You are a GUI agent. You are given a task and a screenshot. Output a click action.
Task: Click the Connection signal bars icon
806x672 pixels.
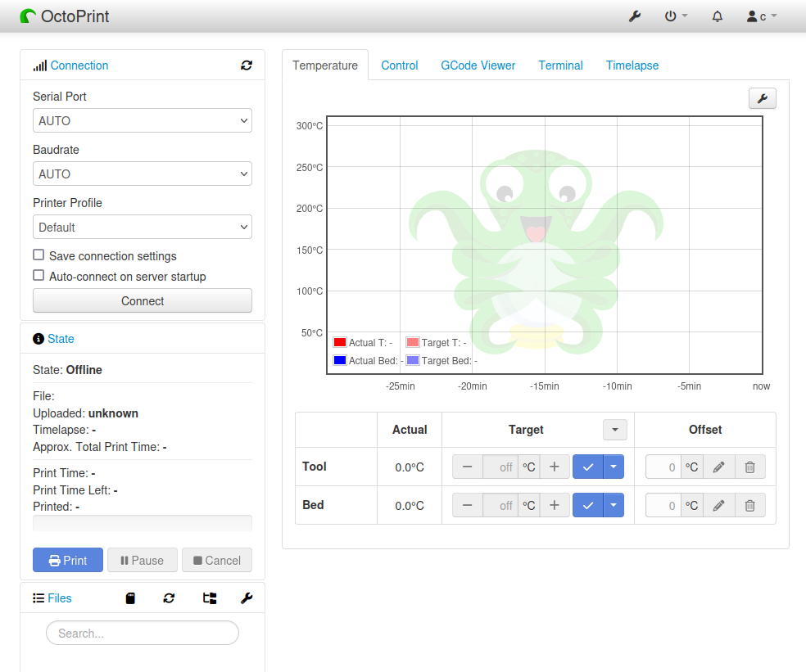(40, 65)
